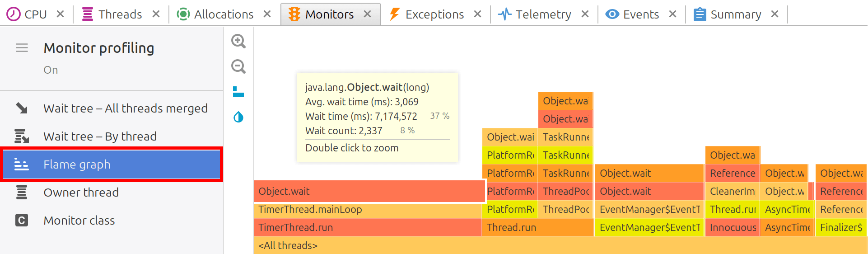Click the Exceptions lightning bolt icon
The width and height of the screenshot is (868, 254).
point(394,14)
